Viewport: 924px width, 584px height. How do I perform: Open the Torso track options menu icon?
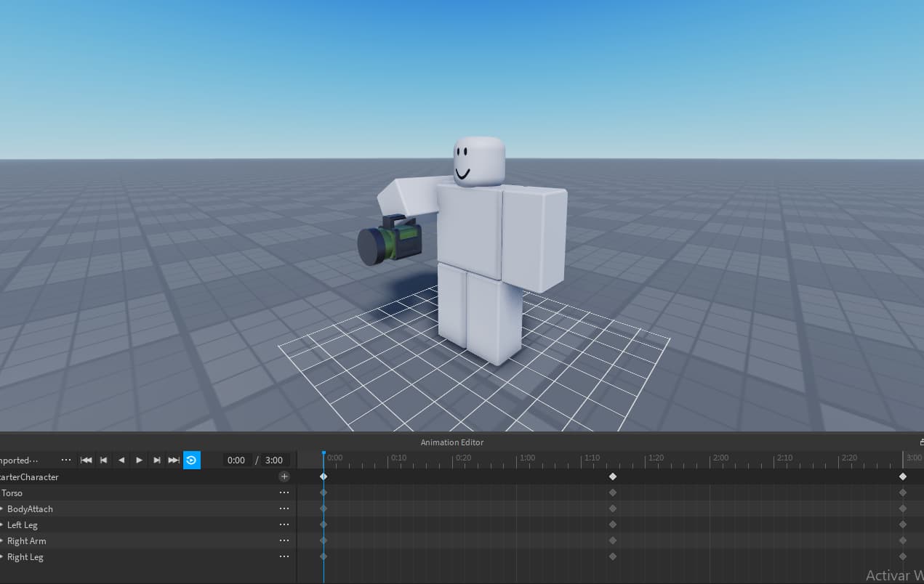pos(284,492)
